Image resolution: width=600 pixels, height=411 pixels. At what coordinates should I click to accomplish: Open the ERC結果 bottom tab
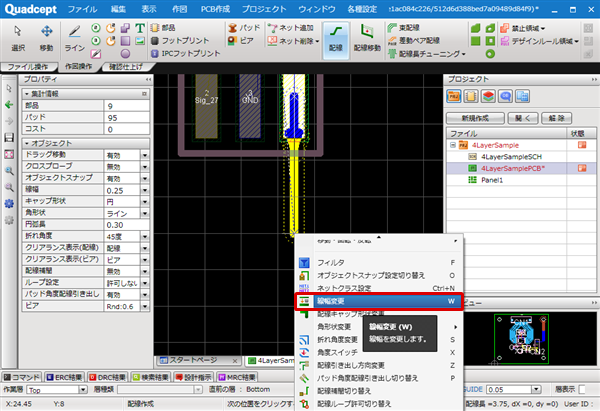pos(64,377)
